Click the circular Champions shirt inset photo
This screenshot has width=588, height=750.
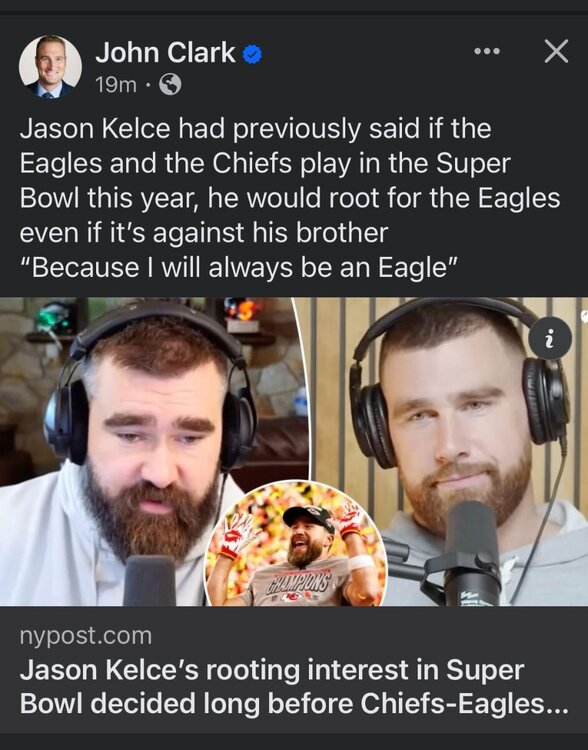[x=296, y=544]
